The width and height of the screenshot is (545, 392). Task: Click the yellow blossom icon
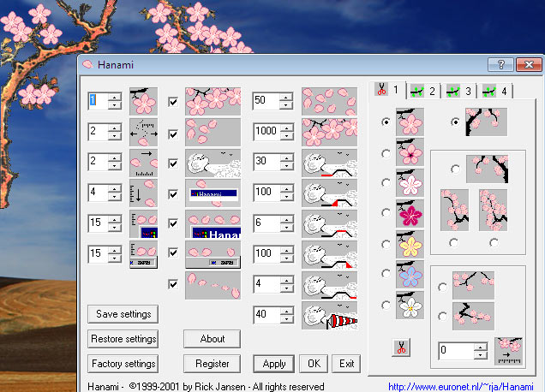click(410, 244)
